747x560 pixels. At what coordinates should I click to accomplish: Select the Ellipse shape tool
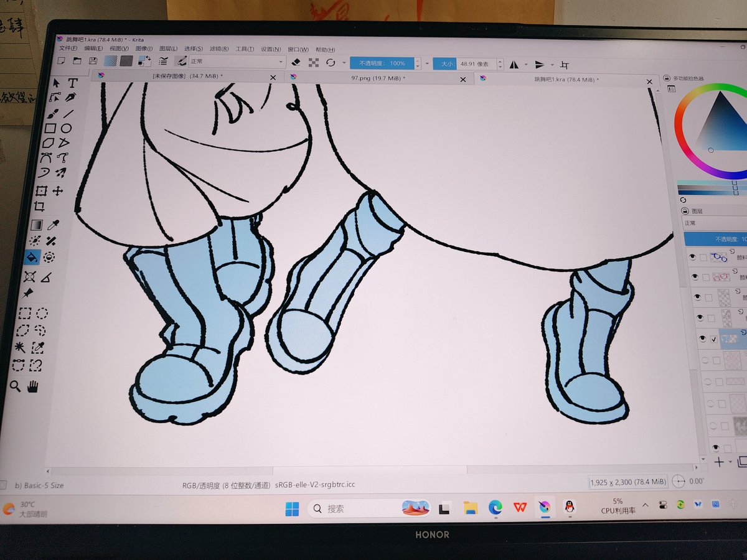67,128
